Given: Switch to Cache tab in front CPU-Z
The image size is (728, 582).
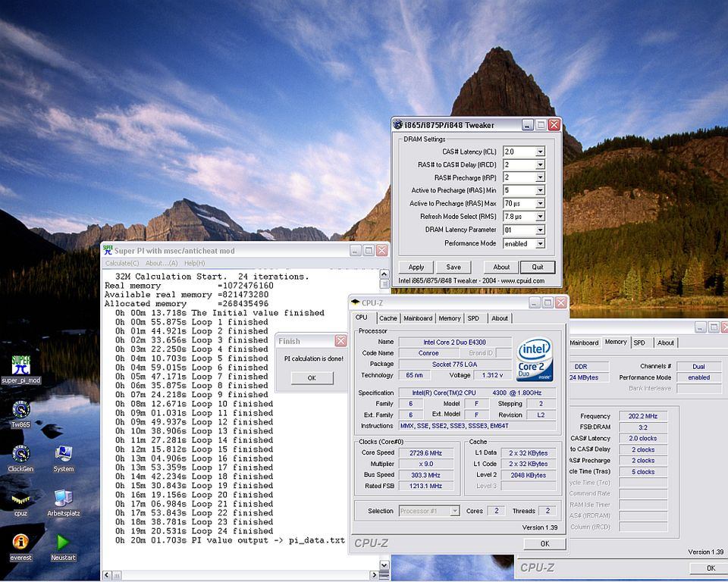Looking at the screenshot, I should 388,318.
